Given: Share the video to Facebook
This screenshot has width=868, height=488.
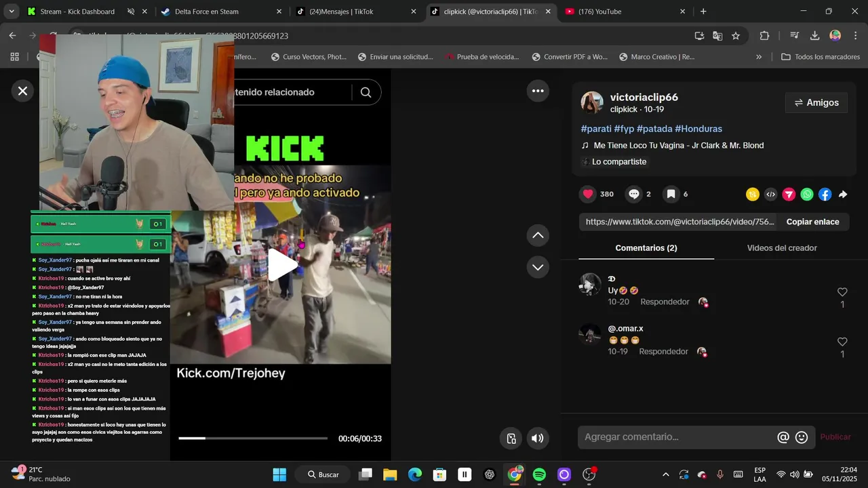Looking at the screenshot, I should (825, 195).
